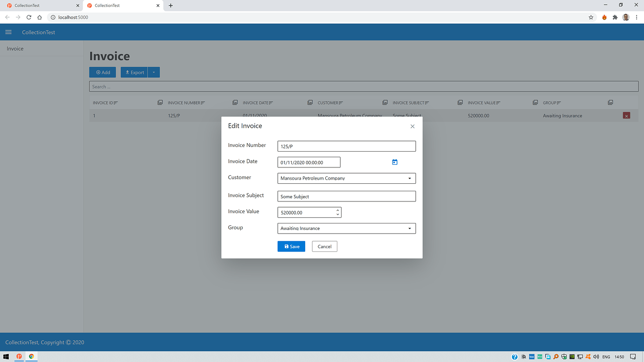Image resolution: width=644 pixels, height=362 pixels.
Task: Open the Invoice Date calendar picker
Action: pyautogui.click(x=394, y=162)
